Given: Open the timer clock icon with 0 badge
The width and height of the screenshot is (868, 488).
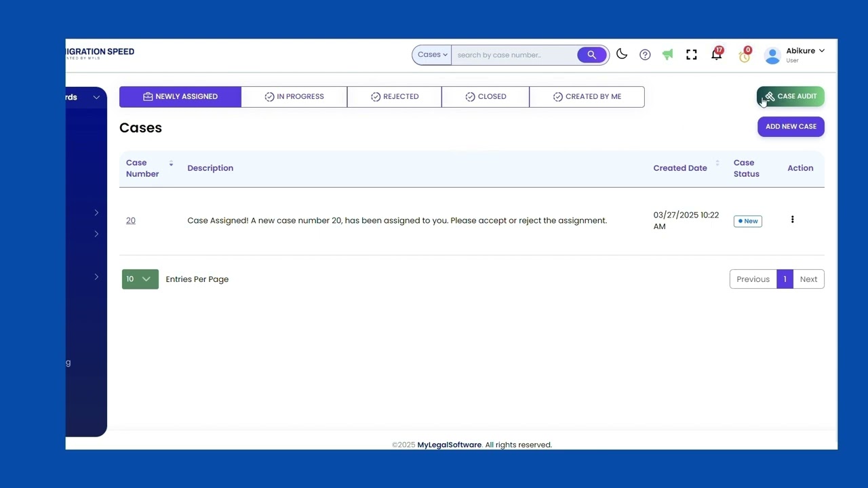Looking at the screenshot, I should [745, 56].
